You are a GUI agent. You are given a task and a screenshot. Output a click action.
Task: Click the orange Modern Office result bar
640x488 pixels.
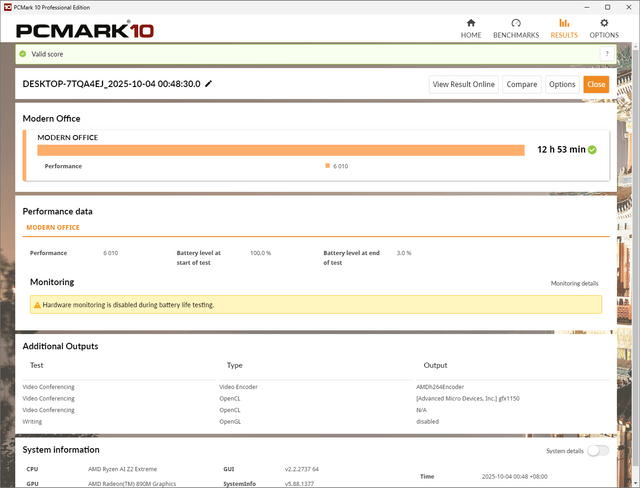[x=281, y=150]
